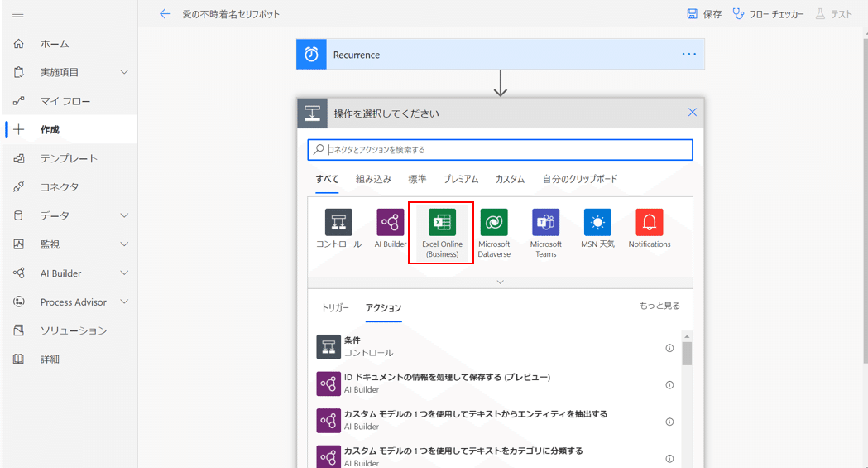This screenshot has width=868, height=468.
Task: Expand the AI Builder menu chevron
Action: (x=124, y=273)
